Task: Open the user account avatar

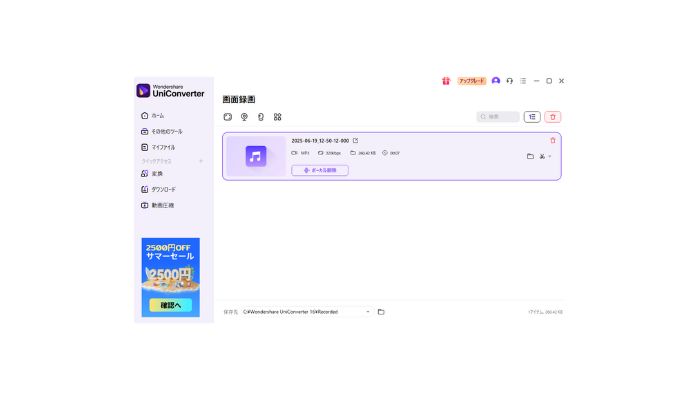Action: (x=496, y=81)
